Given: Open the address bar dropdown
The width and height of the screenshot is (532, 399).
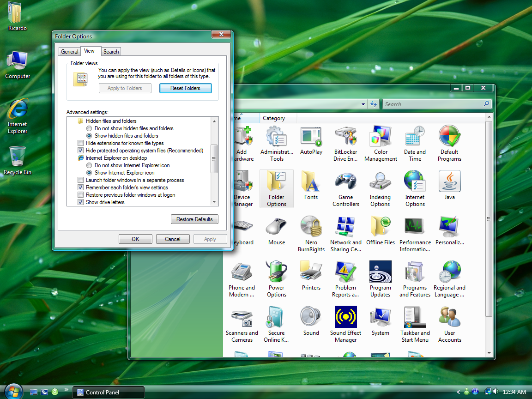Looking at the screenshot, I should [x=363, y=104].
